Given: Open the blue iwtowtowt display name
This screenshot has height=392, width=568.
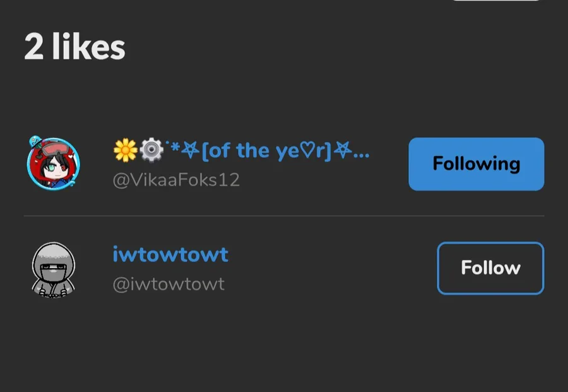Looking at the screenshot, I should pyautogui.click(x=170, y=254).
